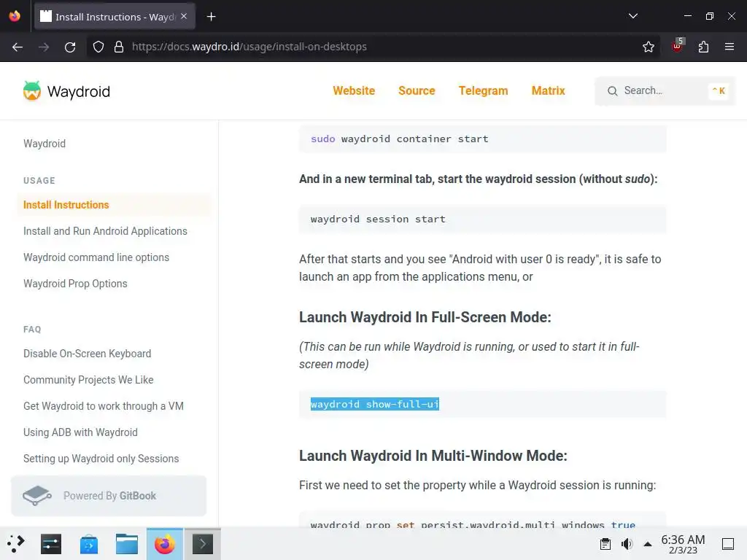
Task: Click the show desktop button
Action: [x=727, y=544]
